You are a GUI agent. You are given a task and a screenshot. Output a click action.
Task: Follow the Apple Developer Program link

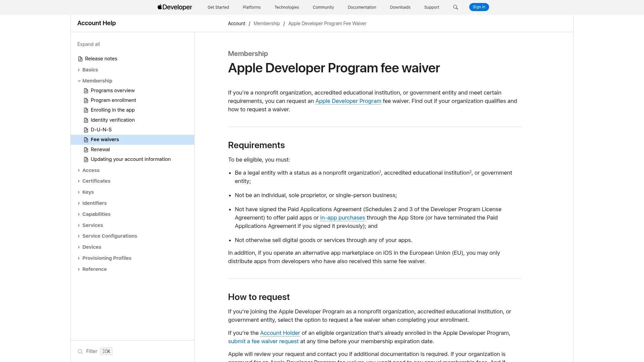click(x=348, y=101)
